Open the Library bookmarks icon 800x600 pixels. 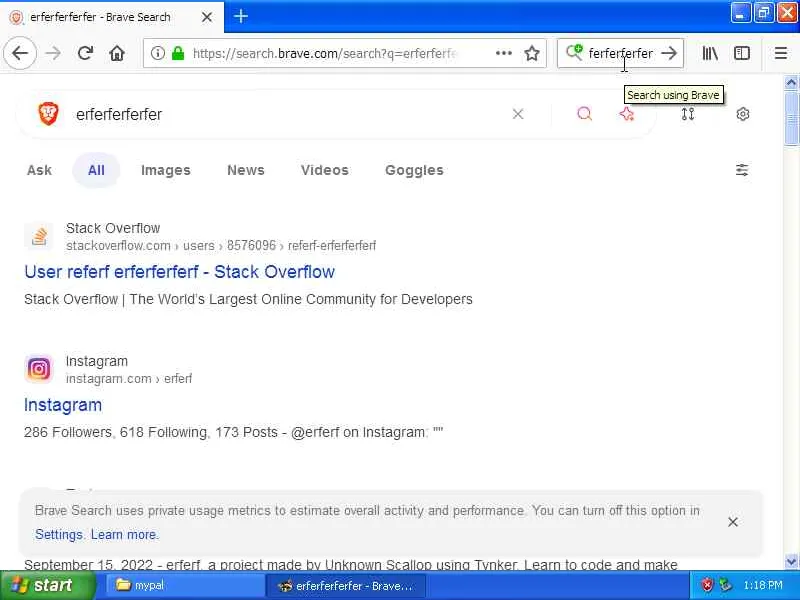710,53
